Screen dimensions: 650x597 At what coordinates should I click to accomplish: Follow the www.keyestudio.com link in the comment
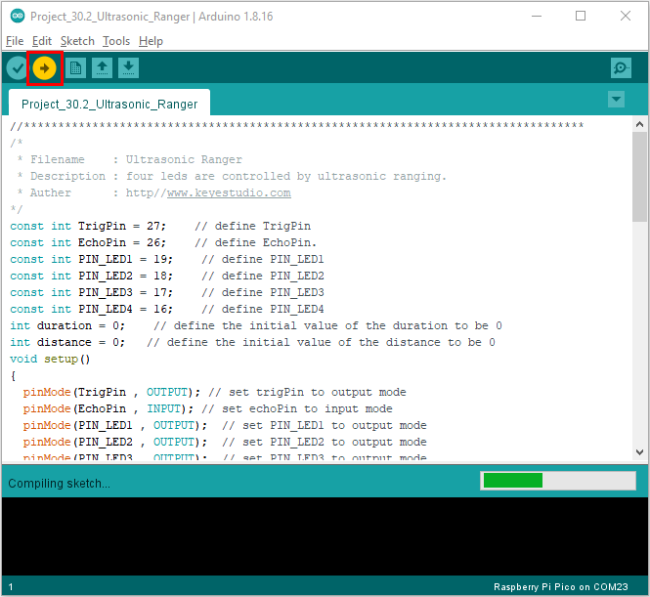(229, 193)
